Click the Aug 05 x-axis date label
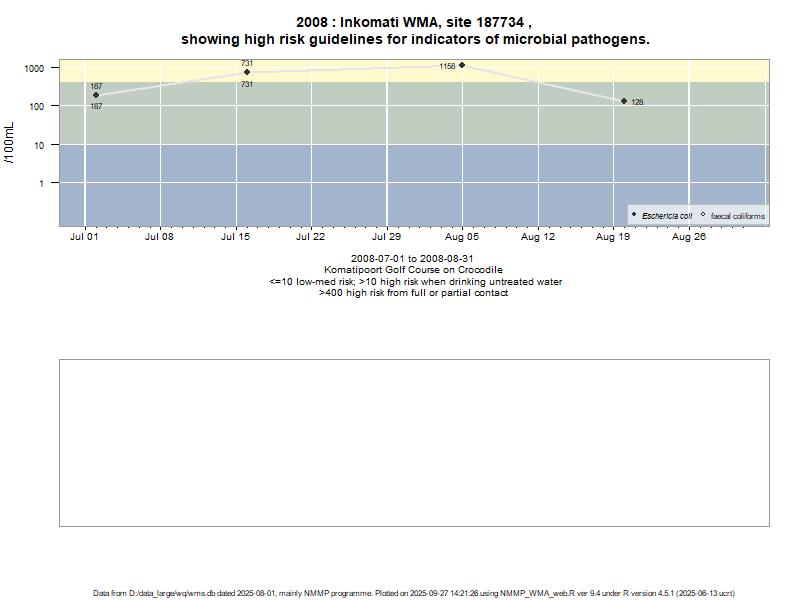This screenshot has width=800, height=600. coord(462,238)
